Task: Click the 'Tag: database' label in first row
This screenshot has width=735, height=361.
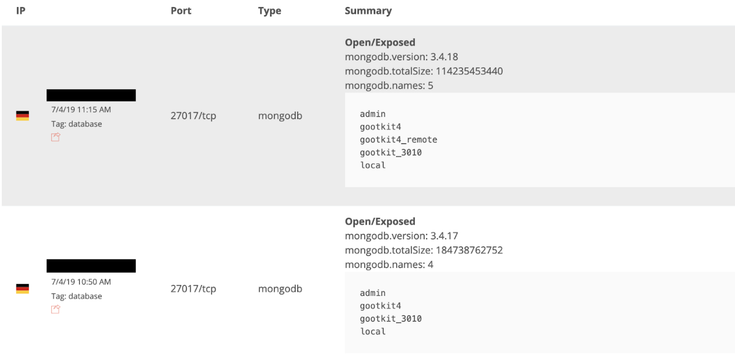Action: point(76,124)
